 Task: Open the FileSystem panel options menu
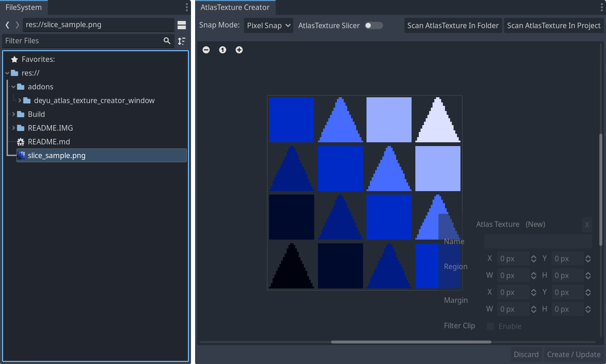(x=187, y=7)
